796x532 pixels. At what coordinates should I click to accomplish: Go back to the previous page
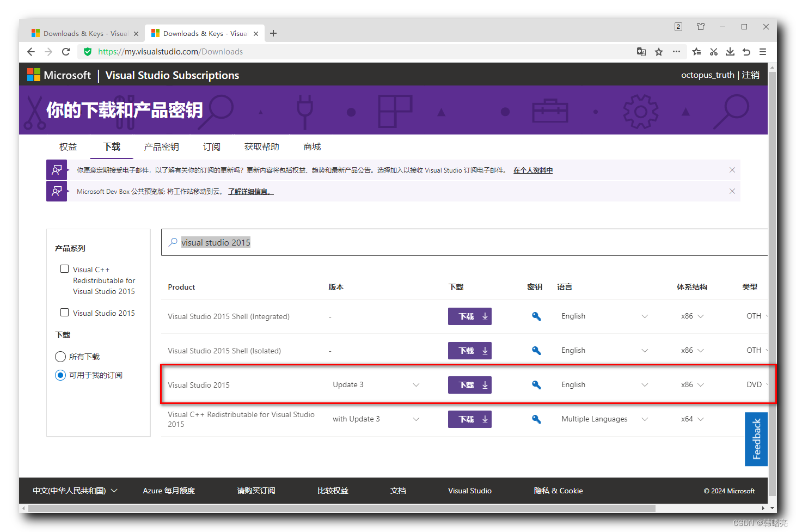pos(31,52)
